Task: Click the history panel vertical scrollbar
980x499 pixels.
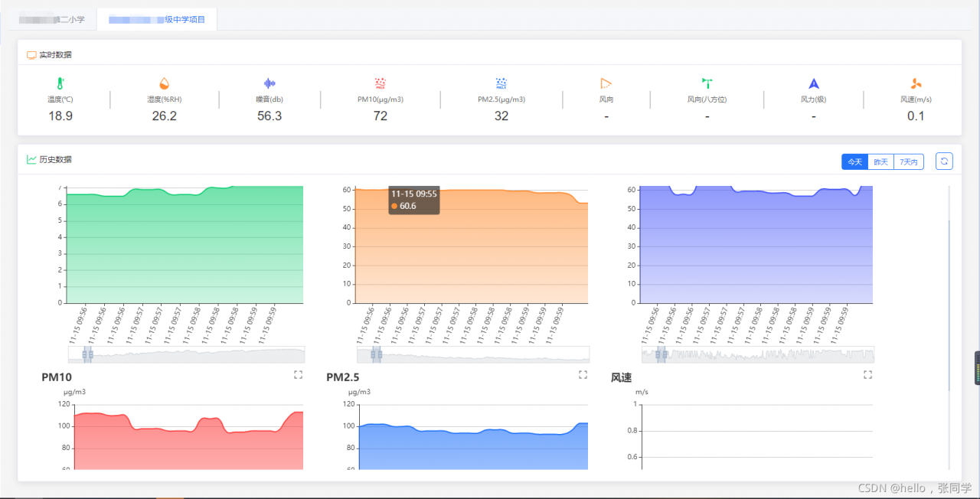Action: tap(949, 306)
